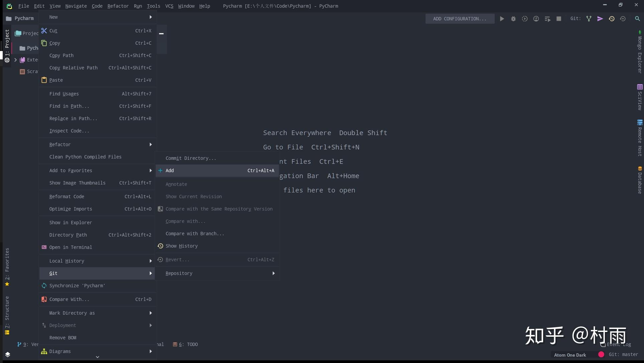Click the Run (play) toolbar icon

(x=502, y=19)
